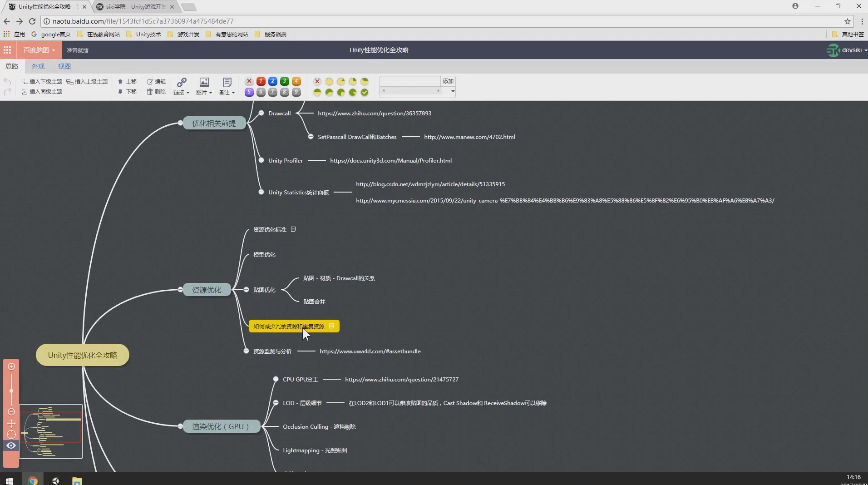The image size is (868, 485).
Task: Collapse the 优化相关前提 node toggle
Action: (180, 123)
